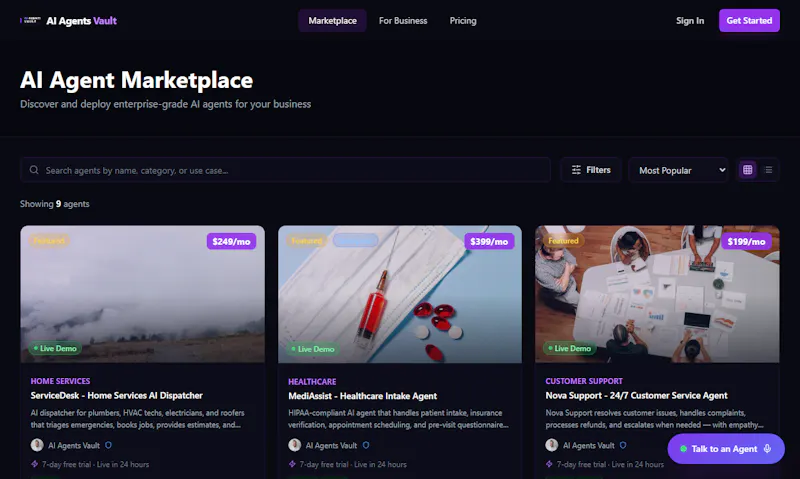This screenshot has height=479, width=800.
Task: Select the HEALTHCARE category label
Action: [x=312, y=382]
